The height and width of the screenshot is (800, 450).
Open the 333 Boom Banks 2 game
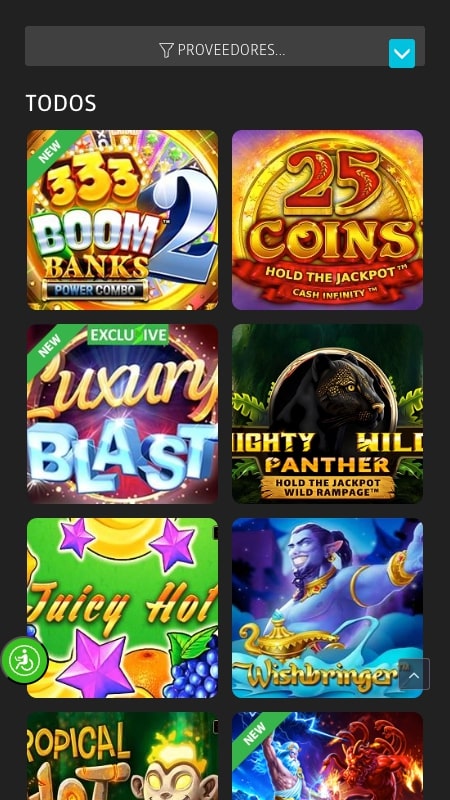click(x=122, y=220)
